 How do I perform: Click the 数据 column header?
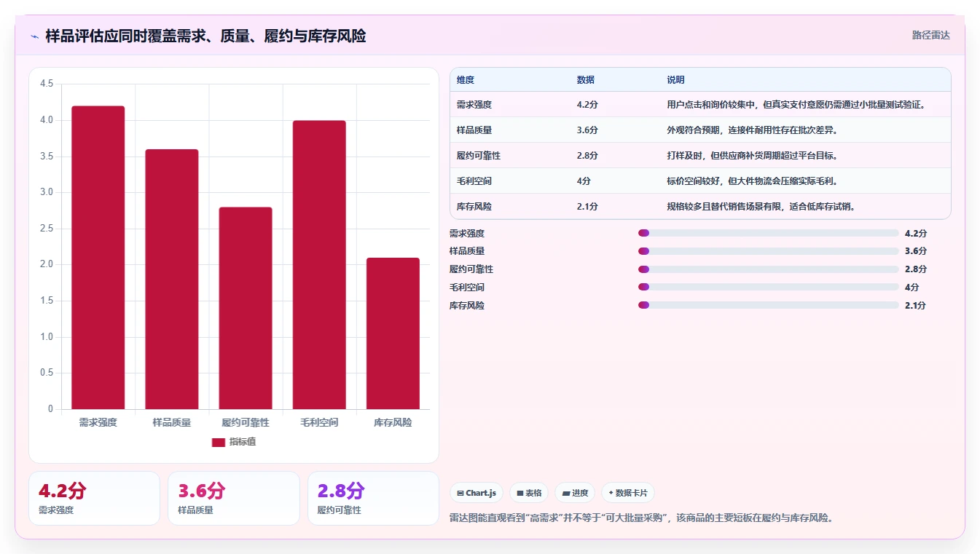point(586,80)
